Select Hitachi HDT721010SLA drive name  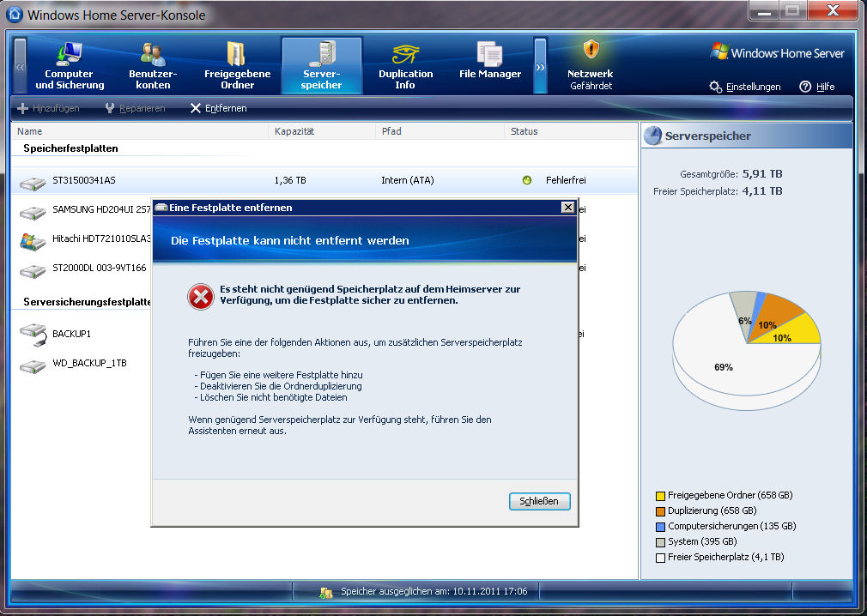101,239
